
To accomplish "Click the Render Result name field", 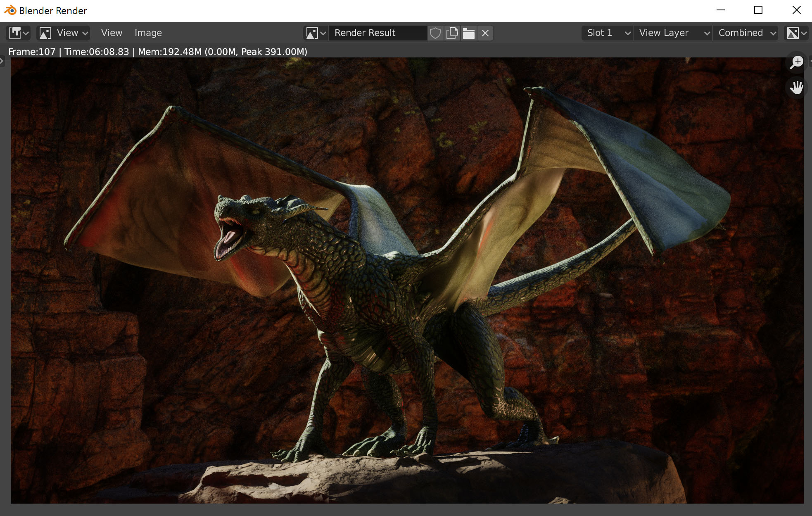I will 377,33.
